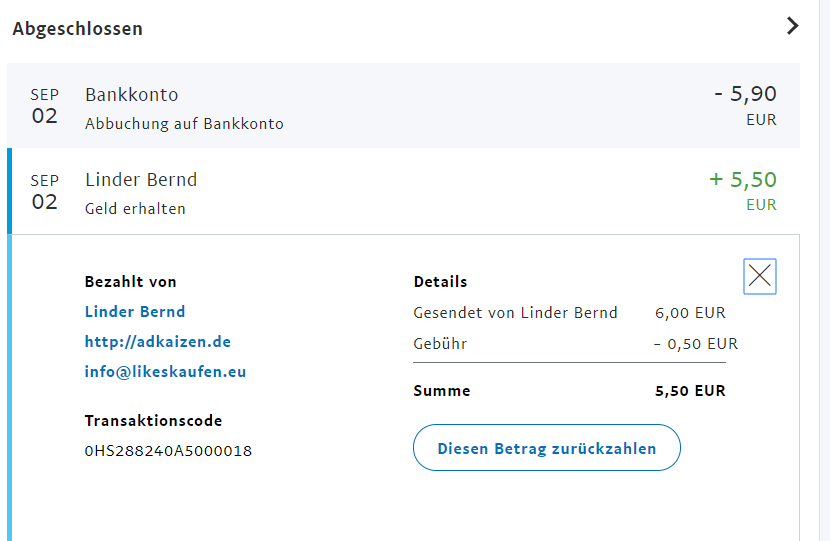Click the Geld erhalten status text
This screenshot has height=541, width=830.
tap(135, 209)
